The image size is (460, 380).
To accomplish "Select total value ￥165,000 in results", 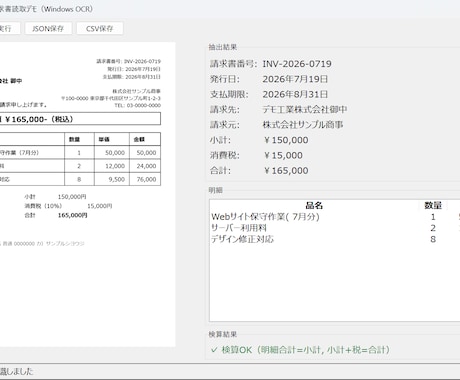I will pos(286,171).
